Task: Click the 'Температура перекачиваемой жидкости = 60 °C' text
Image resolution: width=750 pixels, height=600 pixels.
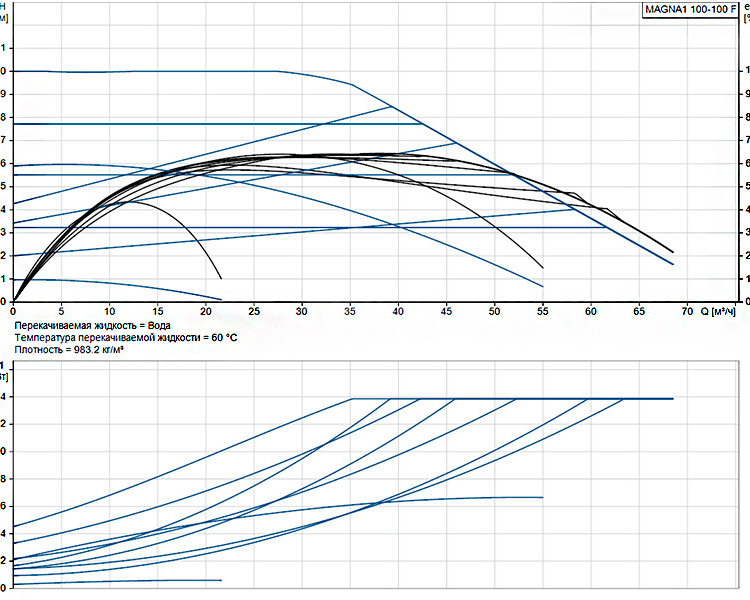Action: click(x=125, y=338)
